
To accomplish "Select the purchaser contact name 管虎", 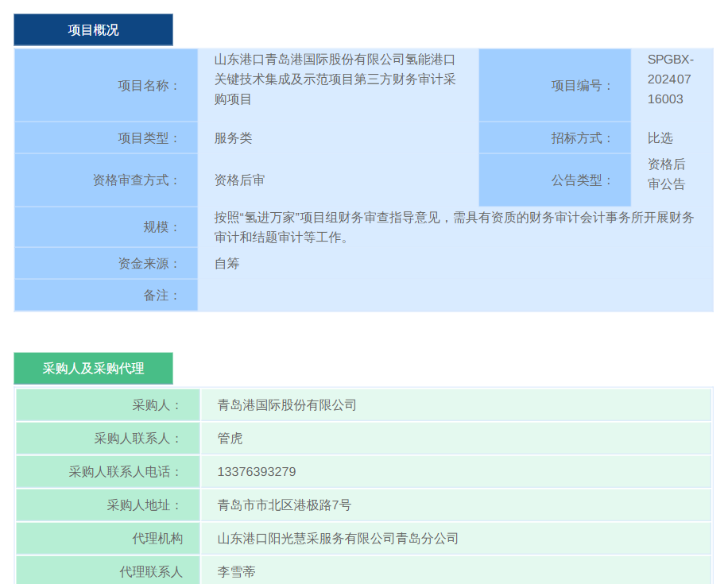I will (230, 439).
